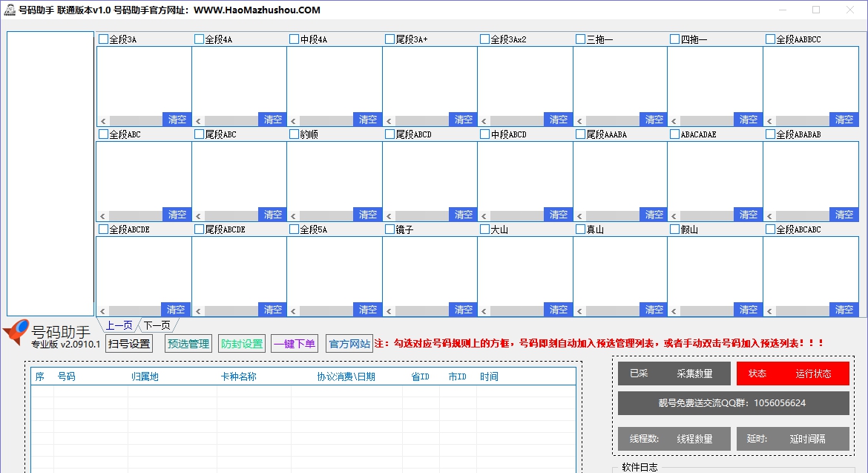Screen dimensions: 868x473
Task: Check the 全段3Ax2 option
Action: (485, 39)
